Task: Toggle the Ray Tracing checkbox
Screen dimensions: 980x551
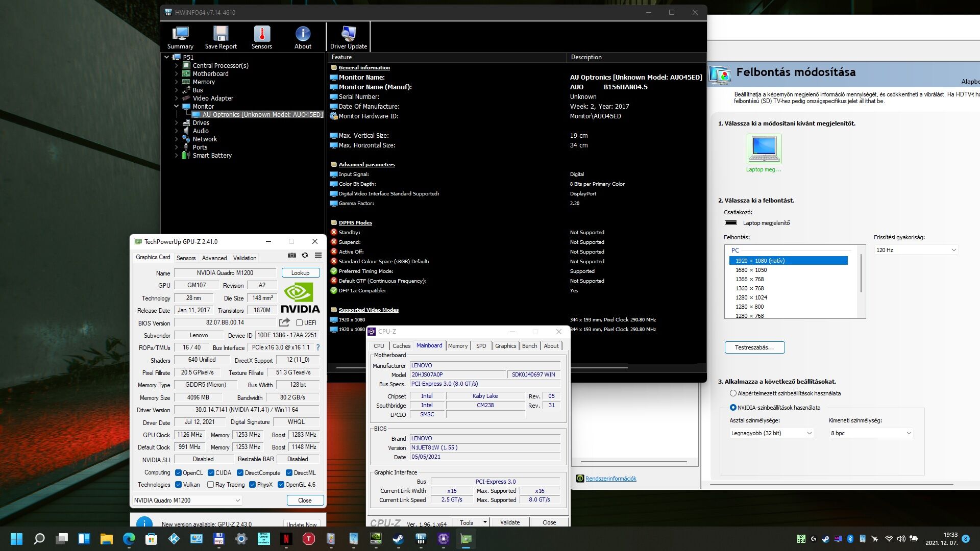Action: 210,485
